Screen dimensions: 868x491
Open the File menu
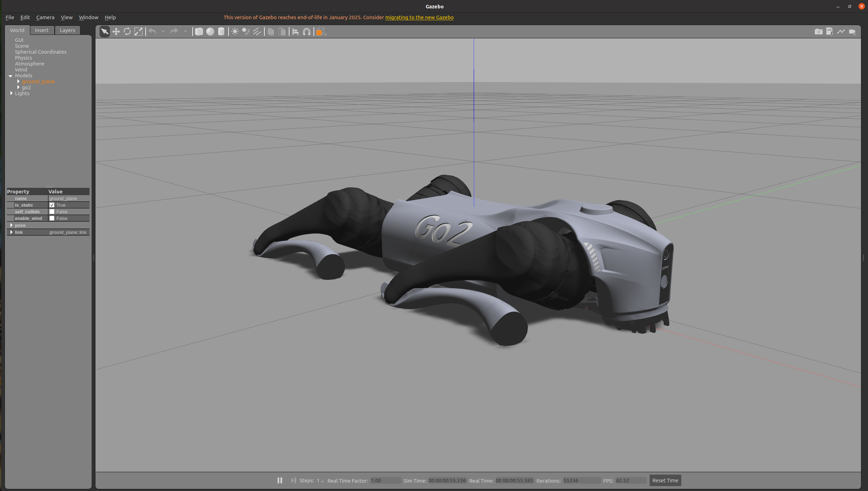coord(10,17)
